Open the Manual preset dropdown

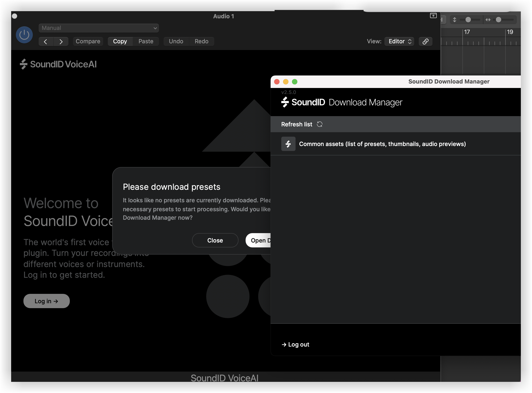(99, 28)
